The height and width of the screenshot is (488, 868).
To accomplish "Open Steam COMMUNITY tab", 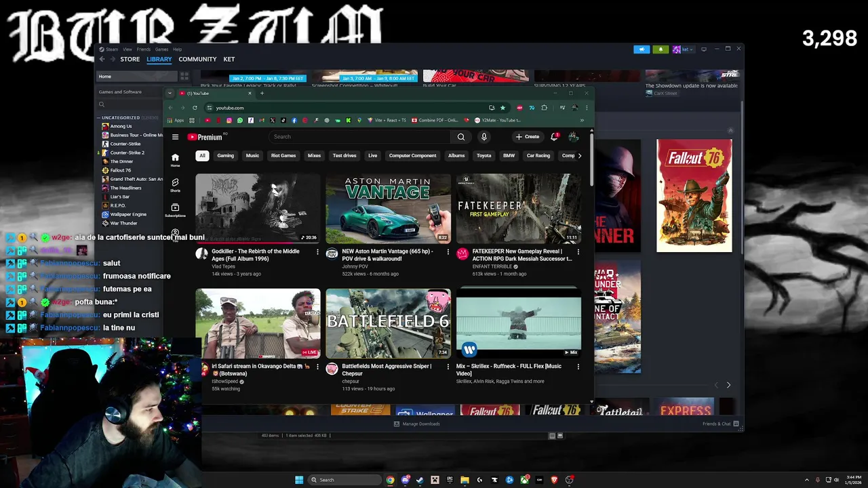I will coord(197,59).
